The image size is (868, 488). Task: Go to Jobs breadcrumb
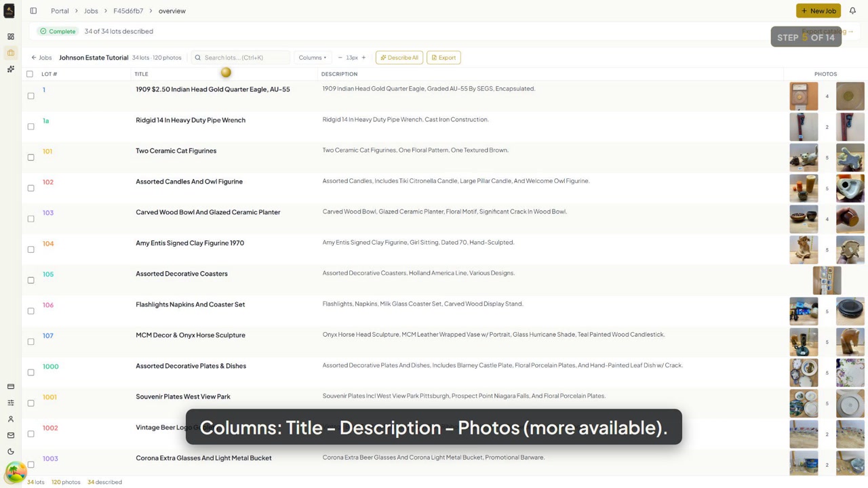click(91, 11)
